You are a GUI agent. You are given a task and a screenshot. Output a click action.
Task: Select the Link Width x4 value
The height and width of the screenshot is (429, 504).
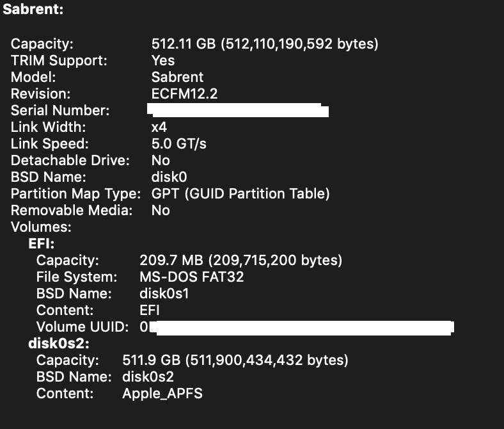tap(159, 127)
